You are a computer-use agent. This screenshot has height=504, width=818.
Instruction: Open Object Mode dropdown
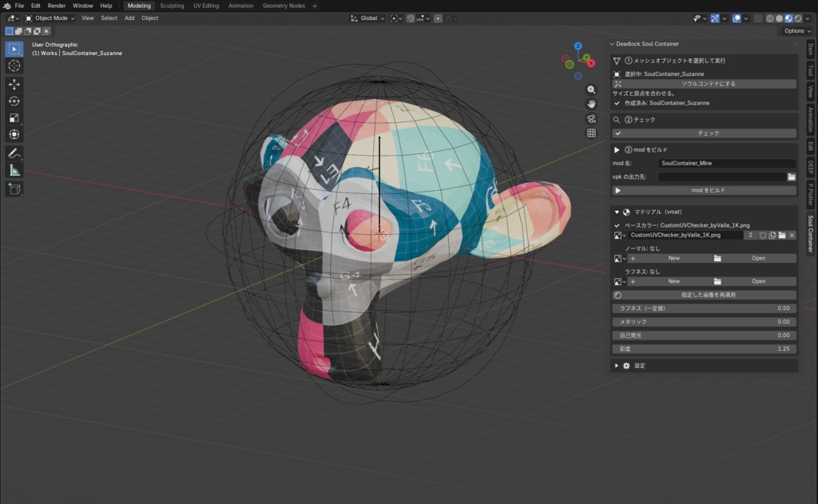pos(50,18)
